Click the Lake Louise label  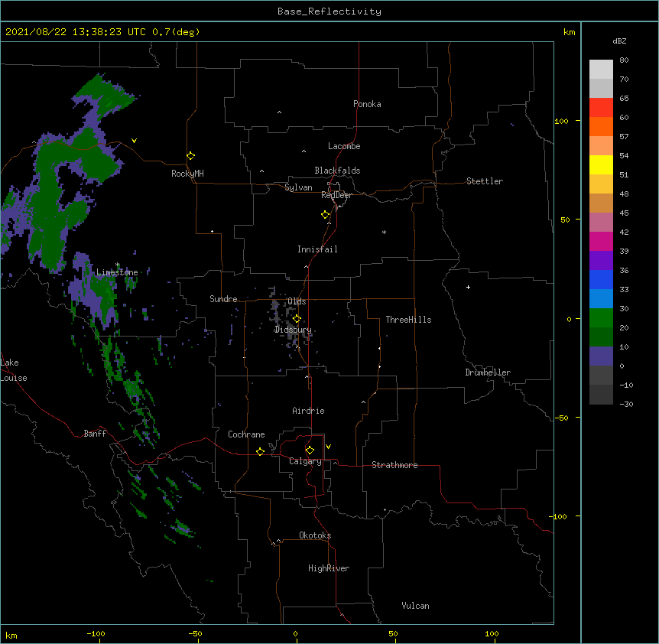12,370
